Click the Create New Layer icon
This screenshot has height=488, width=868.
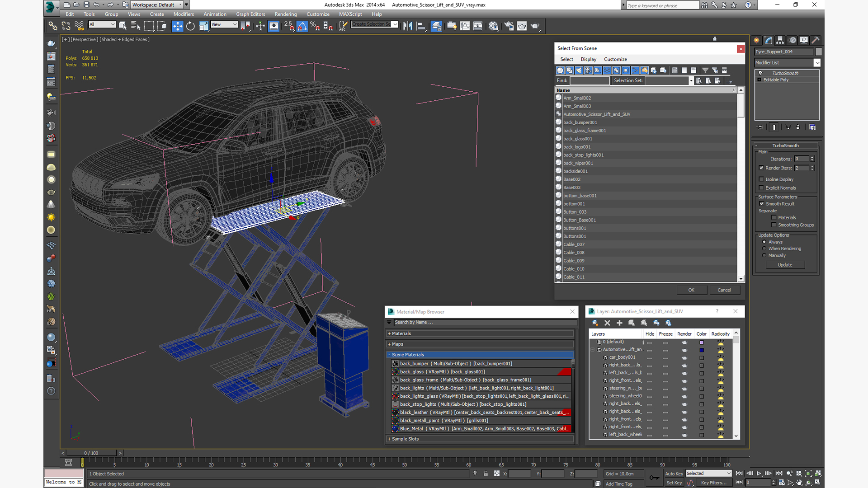pos(595,323)
